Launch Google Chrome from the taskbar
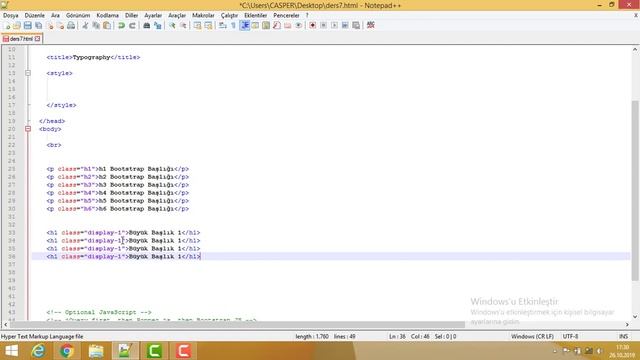 (67, 351)
